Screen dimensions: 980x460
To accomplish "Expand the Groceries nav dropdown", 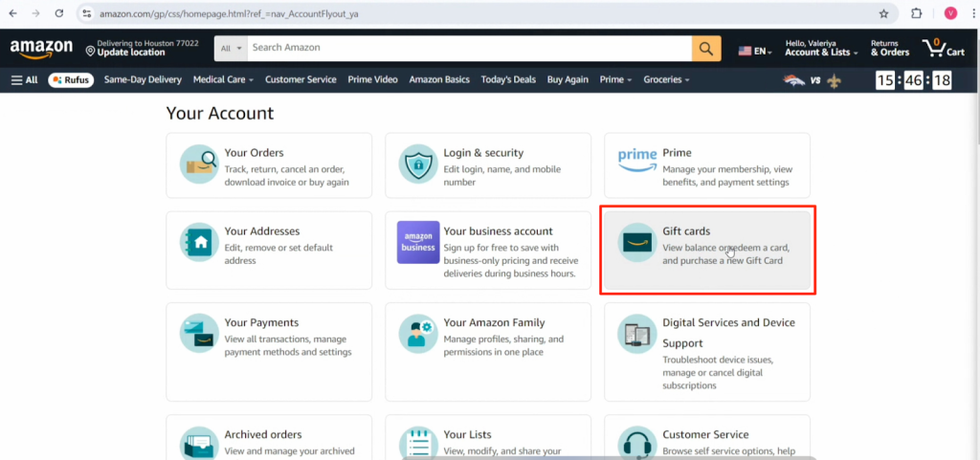I will pyautogui.click(x=666, y=79).
